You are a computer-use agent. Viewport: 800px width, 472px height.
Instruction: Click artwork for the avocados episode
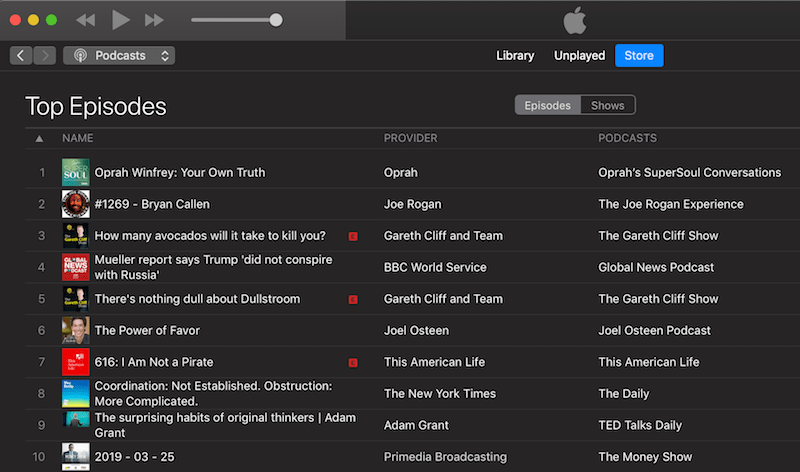(76, 236)
